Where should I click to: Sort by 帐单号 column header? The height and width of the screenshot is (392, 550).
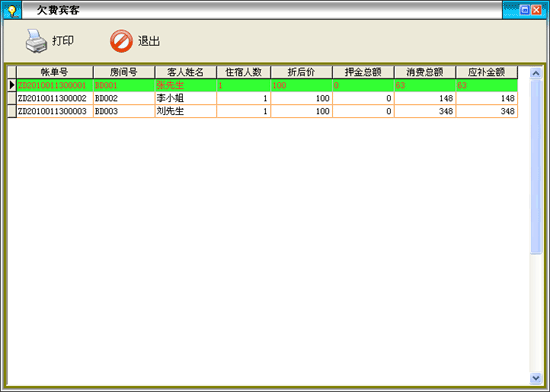(x=55, y=72)
